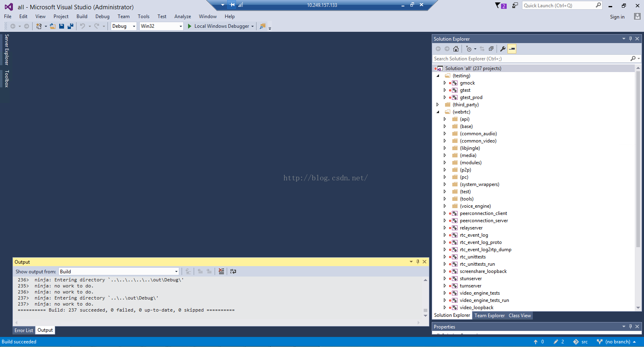Collapse the (testing) folder node
Image resolution: width=644 pixels, height=347 pixels.
pos(438,76)
